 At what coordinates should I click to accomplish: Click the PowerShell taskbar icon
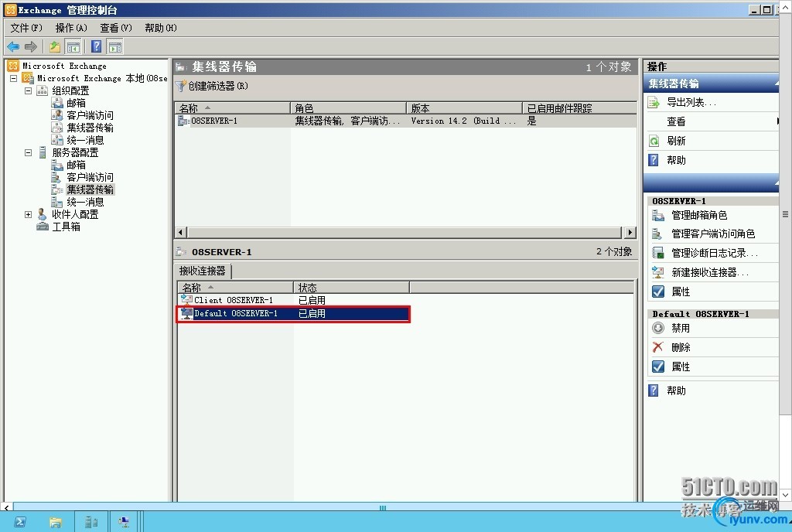click(20, 522)
